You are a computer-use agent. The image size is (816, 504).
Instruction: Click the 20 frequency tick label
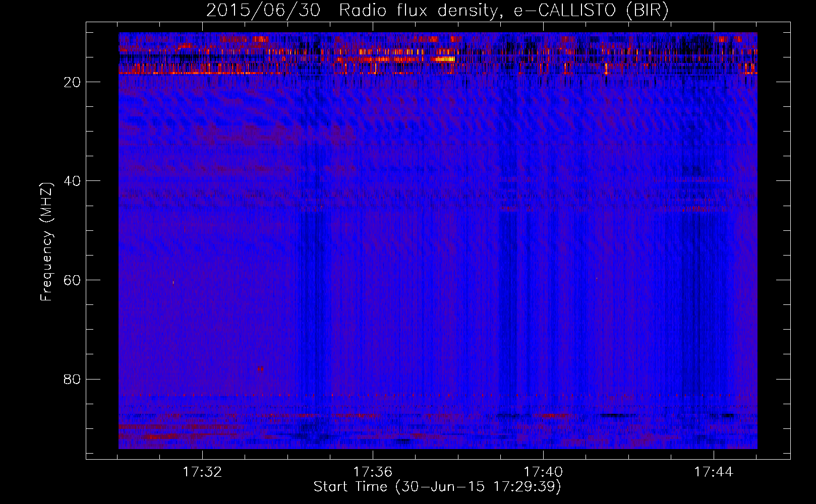[72, 82]
